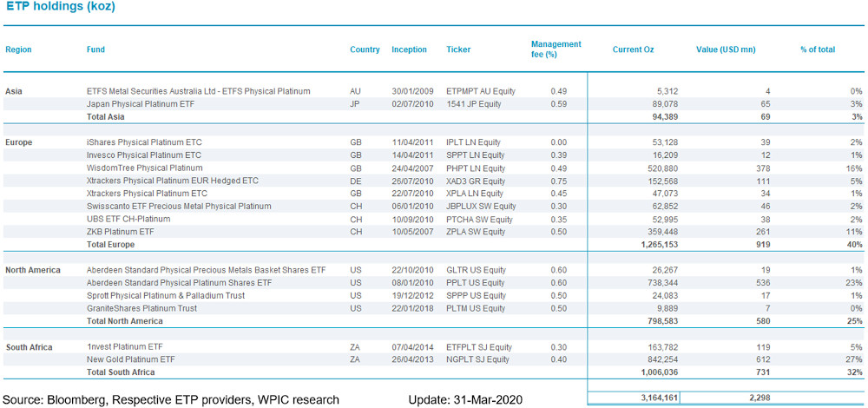Click grand total ounces '3,164,161'
The height and width of the screenshot is (408, 868).
tap(658, 397)
